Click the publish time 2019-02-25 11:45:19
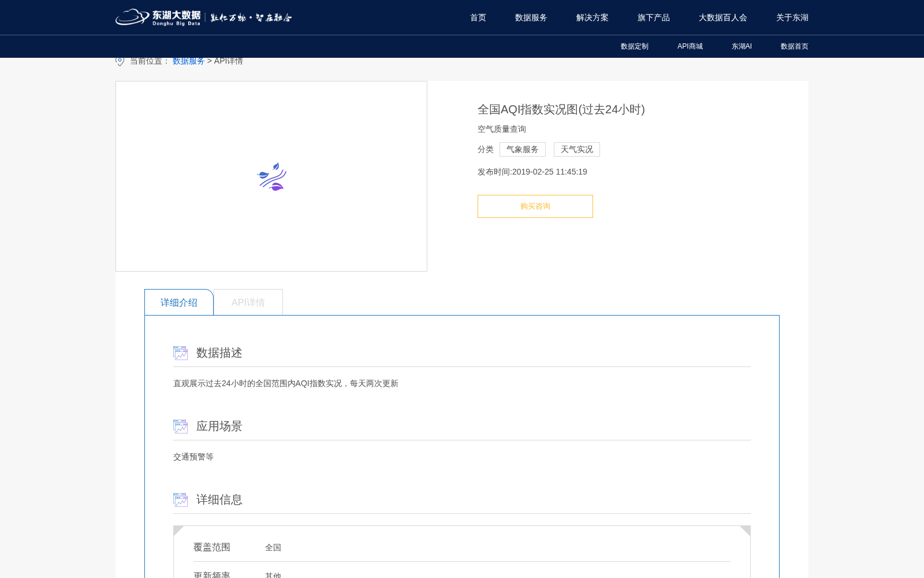The height and width of the screenshot is (578, 924). point(550,172)
